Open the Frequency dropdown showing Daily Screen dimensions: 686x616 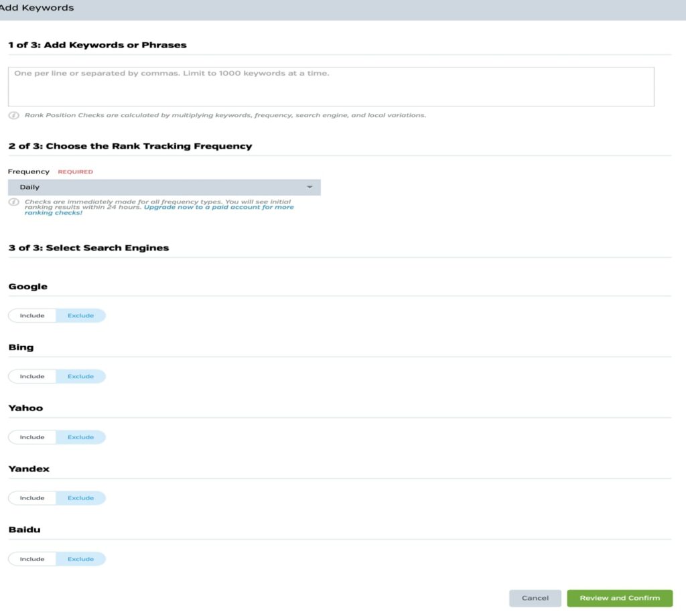164,187
